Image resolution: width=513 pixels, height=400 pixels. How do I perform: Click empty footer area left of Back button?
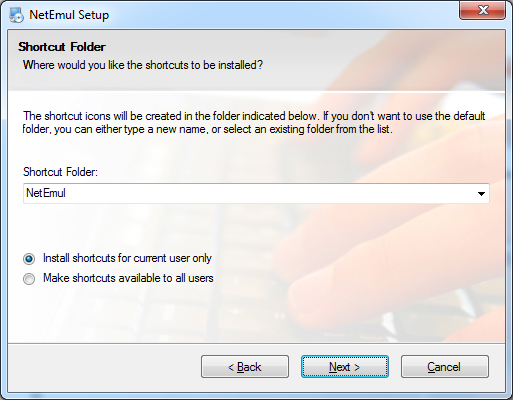click(103, 367)
